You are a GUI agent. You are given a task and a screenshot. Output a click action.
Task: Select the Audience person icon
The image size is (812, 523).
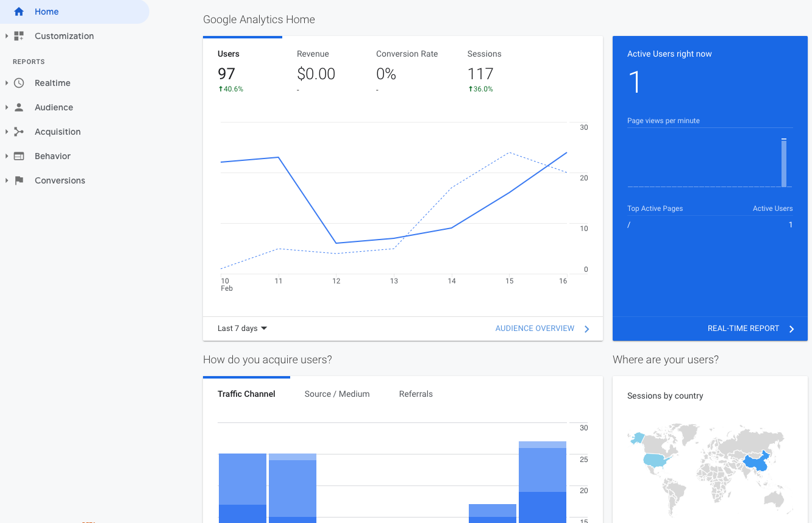(x=18, y=107)
